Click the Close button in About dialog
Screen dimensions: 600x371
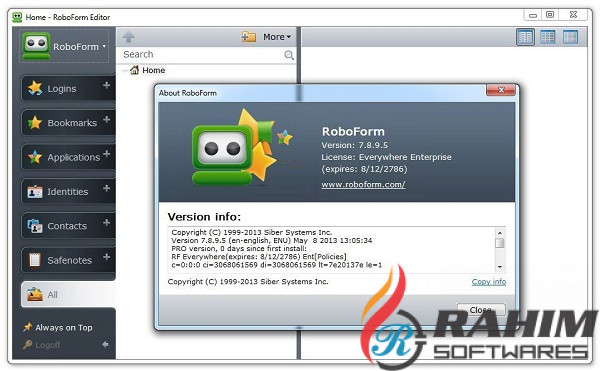[x=481, y=310]
